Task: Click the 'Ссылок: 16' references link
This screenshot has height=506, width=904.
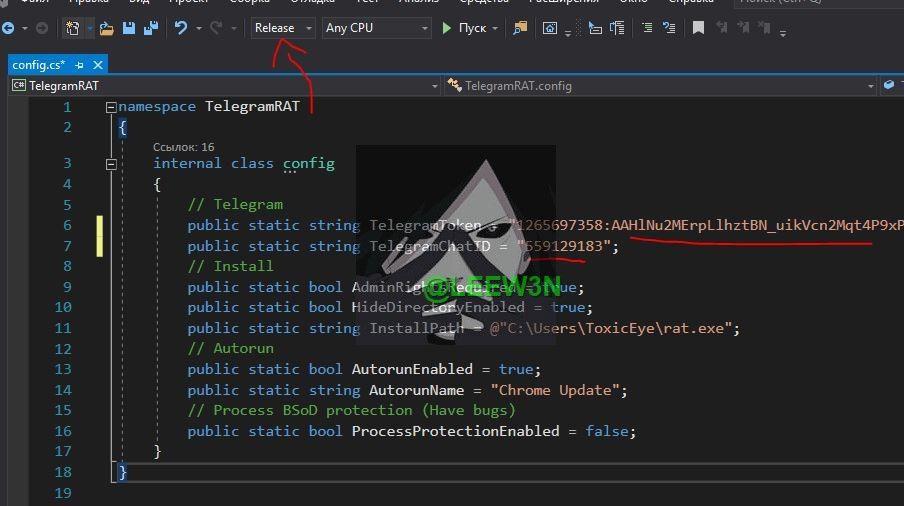Action: [183, 147]
